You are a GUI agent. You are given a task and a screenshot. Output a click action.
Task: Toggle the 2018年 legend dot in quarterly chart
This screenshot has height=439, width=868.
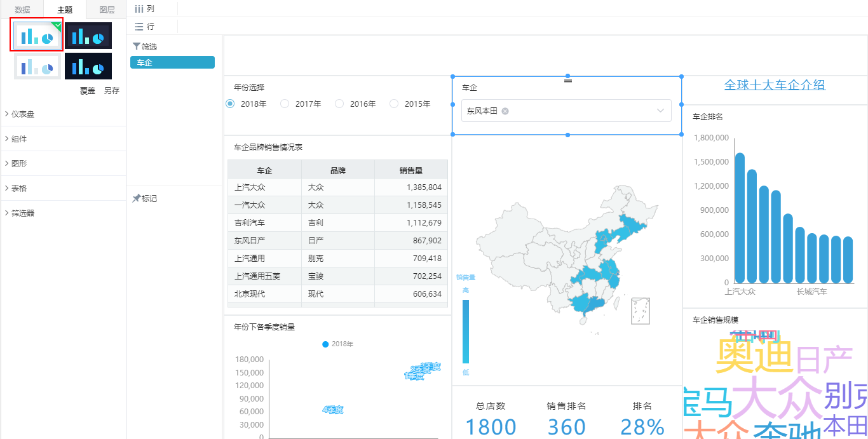(x=325, y=344)
